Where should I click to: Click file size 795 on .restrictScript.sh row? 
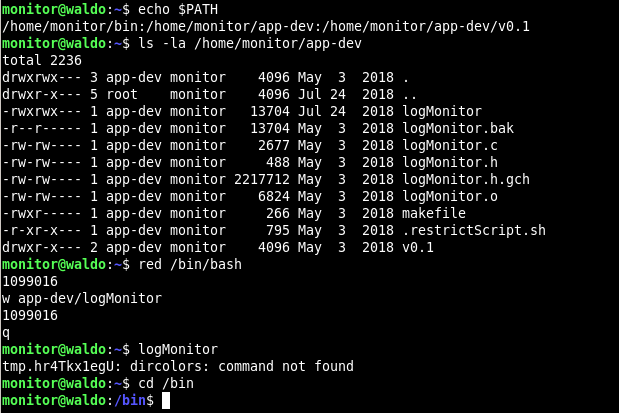(278, 230)
